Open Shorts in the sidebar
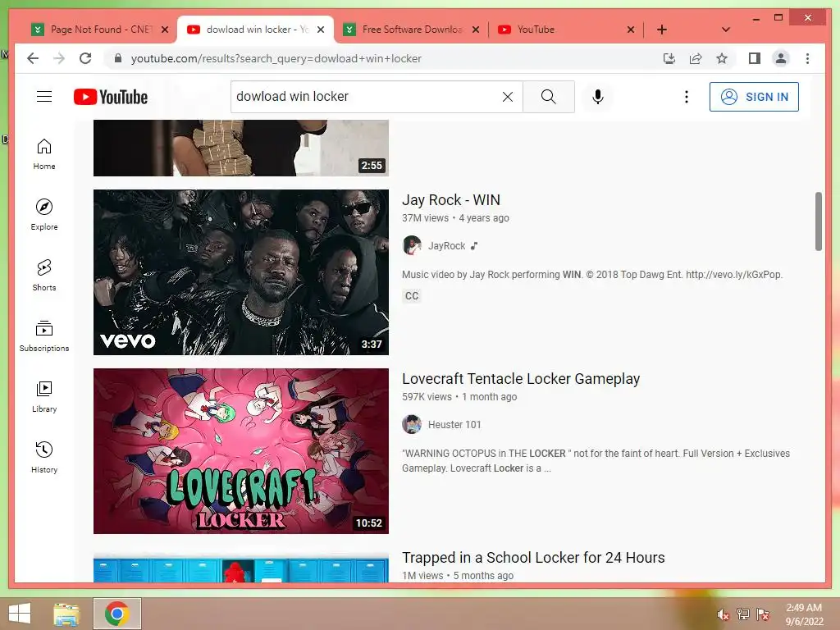This screenshot has width=840, height=630. (x=44, y=276)
